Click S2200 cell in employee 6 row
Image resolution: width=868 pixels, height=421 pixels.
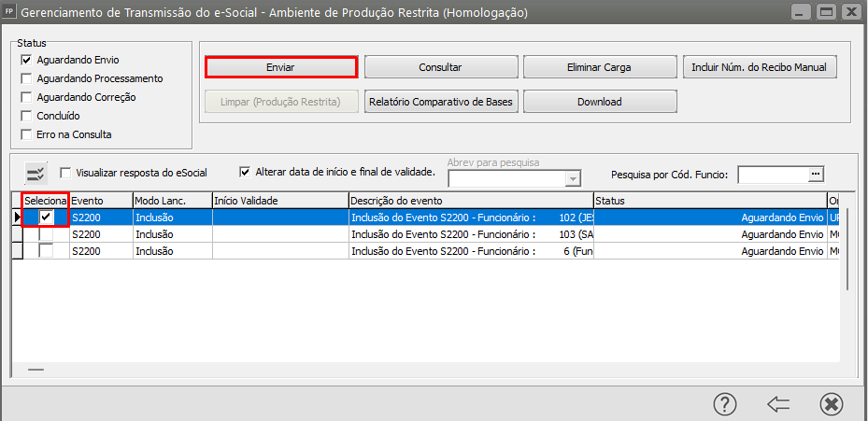(x=101, y=251)
